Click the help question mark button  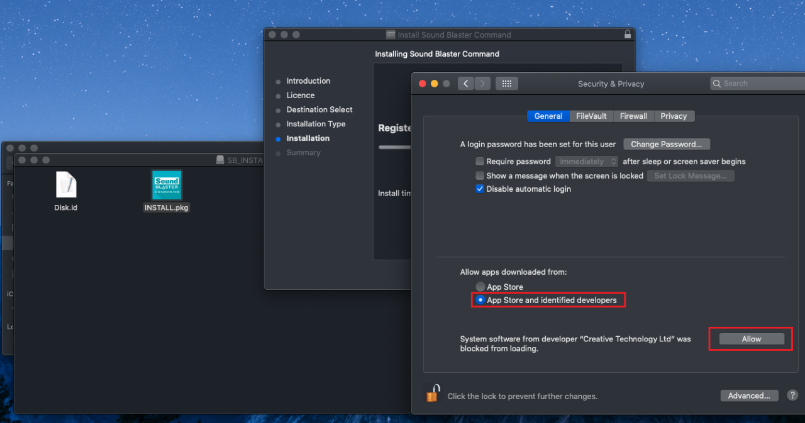point(792,396)
